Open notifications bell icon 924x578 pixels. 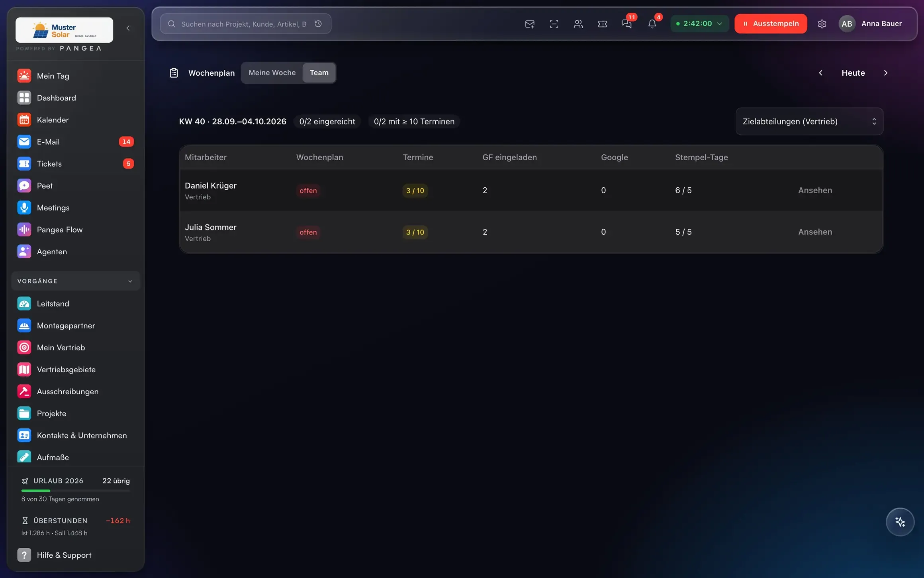point(652,24)
